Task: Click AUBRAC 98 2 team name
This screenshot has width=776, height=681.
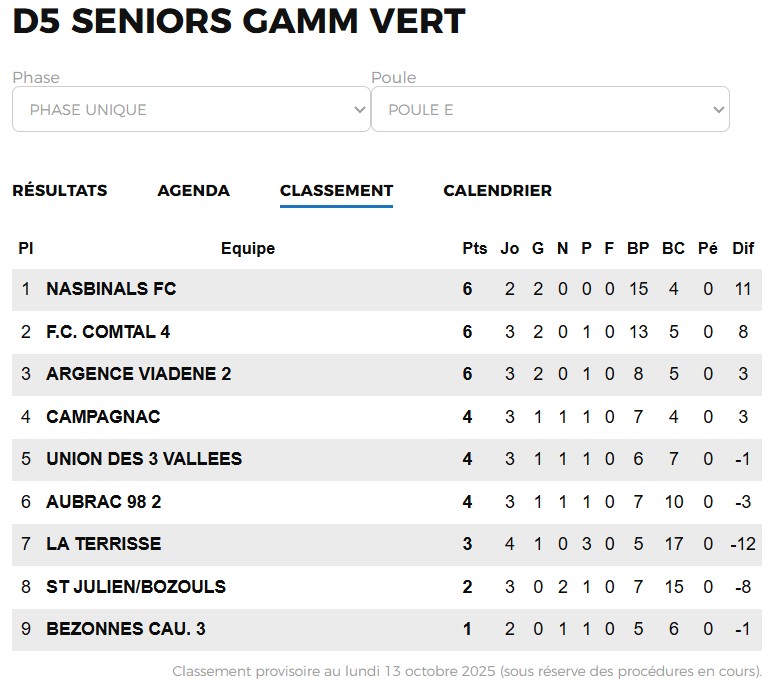Action: click(103, 501)
